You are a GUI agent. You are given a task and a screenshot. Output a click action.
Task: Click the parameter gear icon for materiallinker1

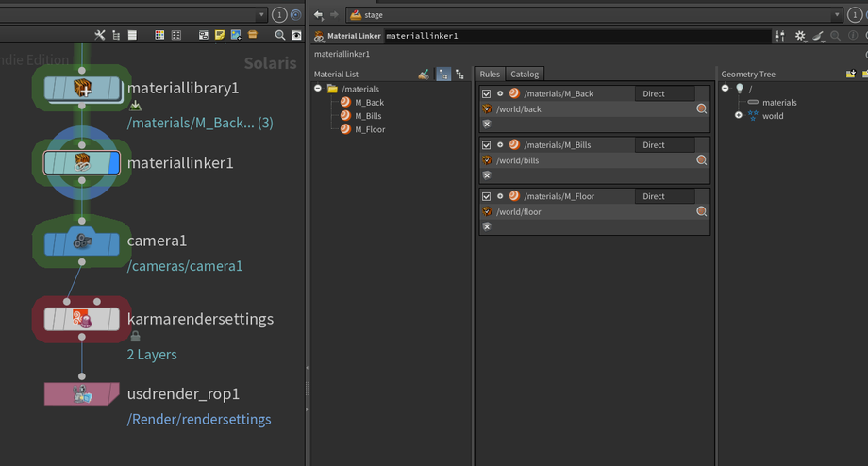click(800, 36)
